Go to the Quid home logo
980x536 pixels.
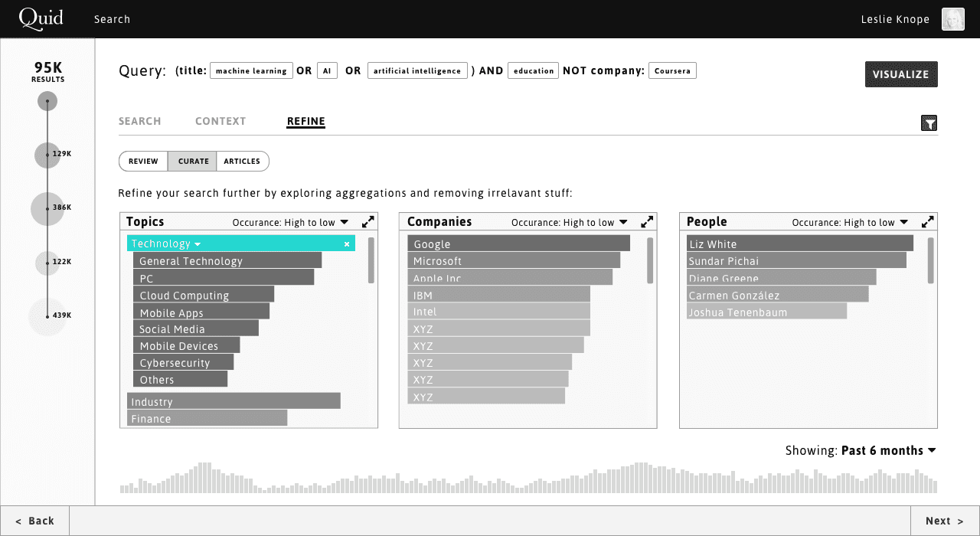pyautogui.click(x=41, y=18)
